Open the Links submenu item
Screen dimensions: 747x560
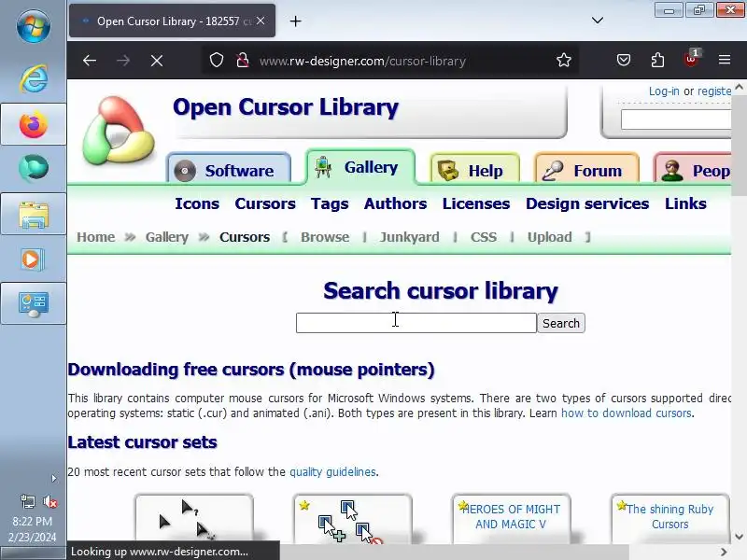point(685,203)
